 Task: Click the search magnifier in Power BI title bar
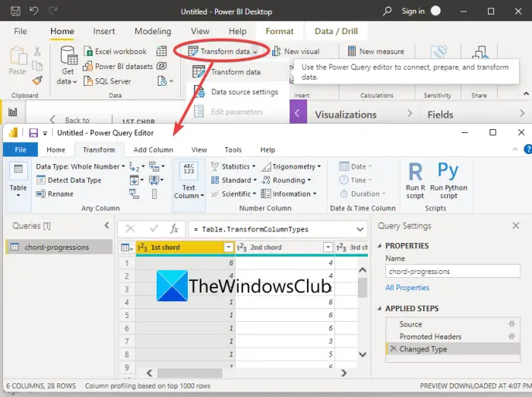[x=387, y=11]
